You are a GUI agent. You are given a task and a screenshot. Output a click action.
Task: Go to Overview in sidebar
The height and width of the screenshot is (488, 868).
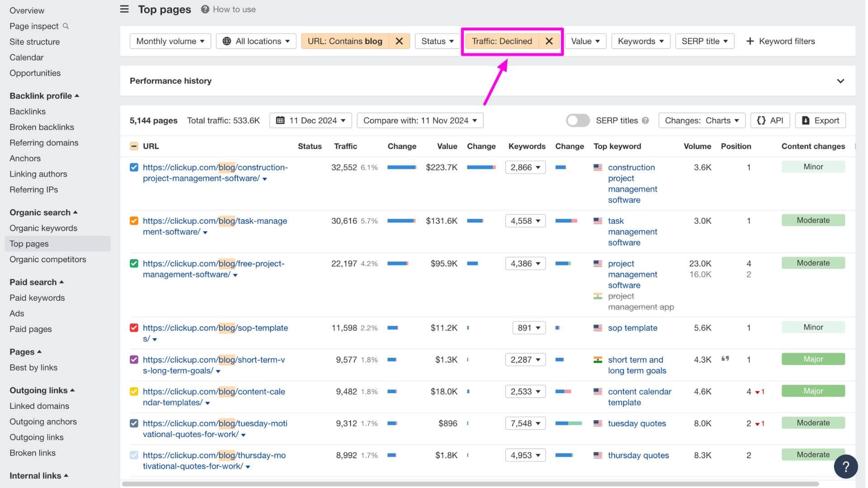click(x=27, y=10)
